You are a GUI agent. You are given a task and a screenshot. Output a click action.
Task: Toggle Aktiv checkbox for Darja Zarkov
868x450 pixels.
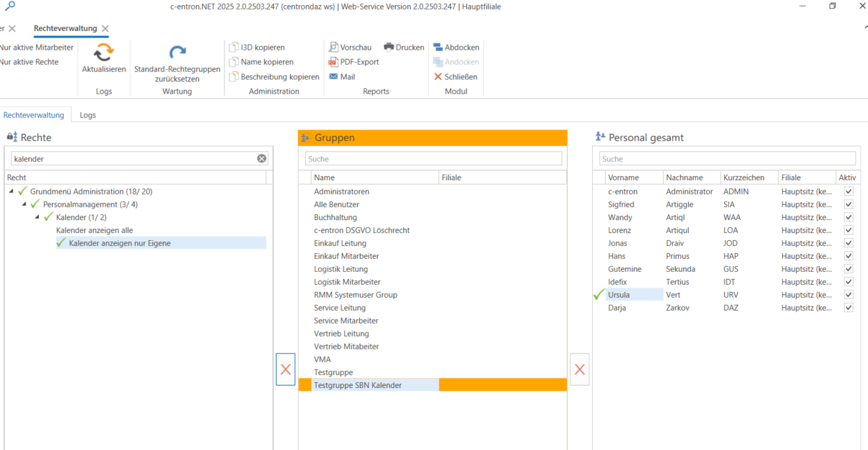pos(849,307)
